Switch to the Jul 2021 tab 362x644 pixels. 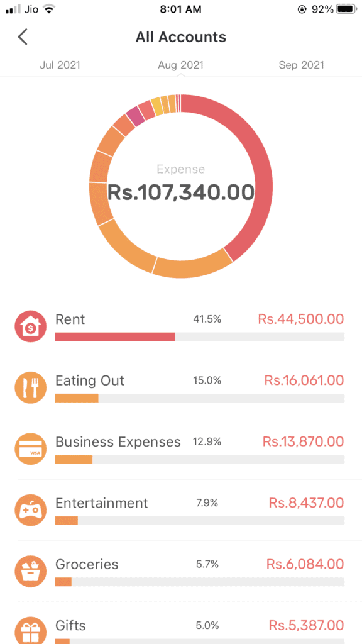[60, 65]
